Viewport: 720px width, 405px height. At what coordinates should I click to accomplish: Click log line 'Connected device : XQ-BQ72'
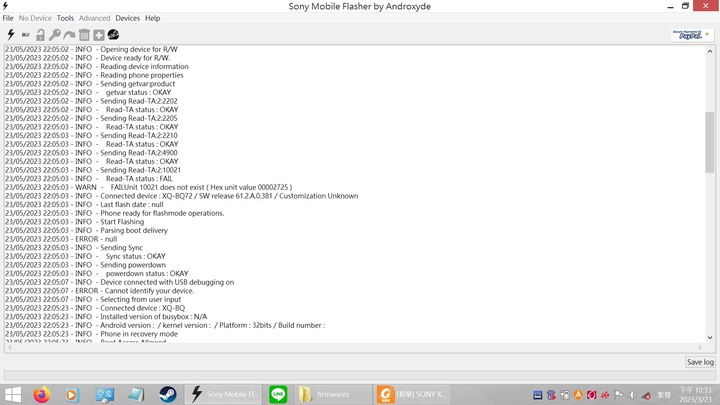click(x=182, y=196)
